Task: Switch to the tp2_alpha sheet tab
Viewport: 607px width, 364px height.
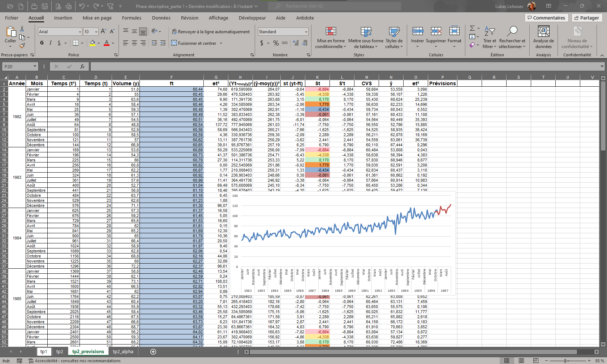Action: tap(123, 352)
